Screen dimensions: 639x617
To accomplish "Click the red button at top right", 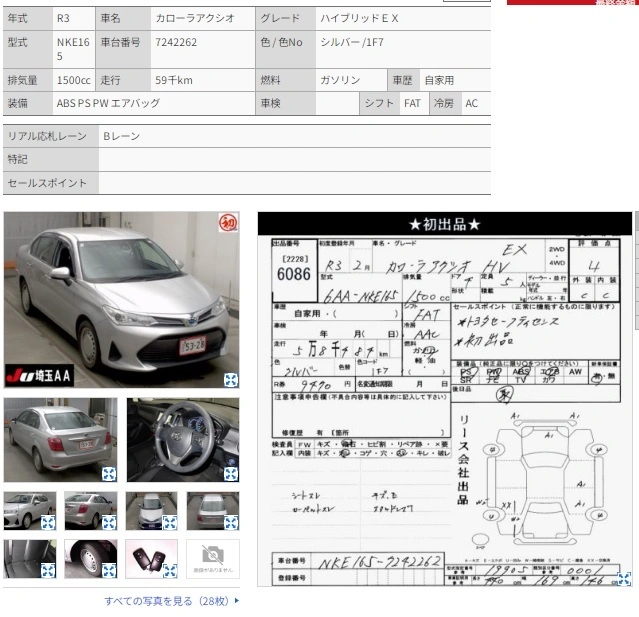I will point(572,2).
